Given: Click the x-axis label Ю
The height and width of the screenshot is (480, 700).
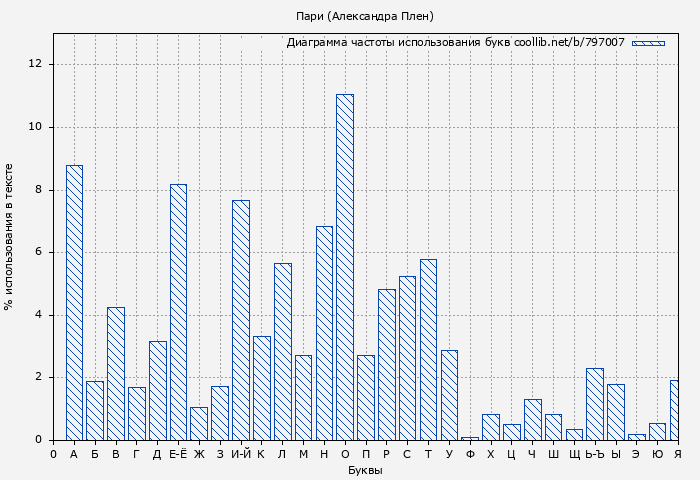Looking at the screenshot, I should click(657, 454).
